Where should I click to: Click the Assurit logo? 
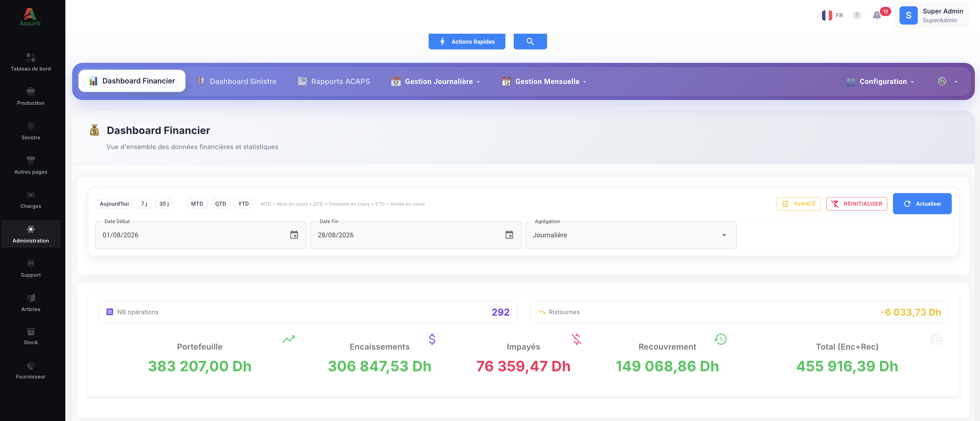tap(30, 17)
